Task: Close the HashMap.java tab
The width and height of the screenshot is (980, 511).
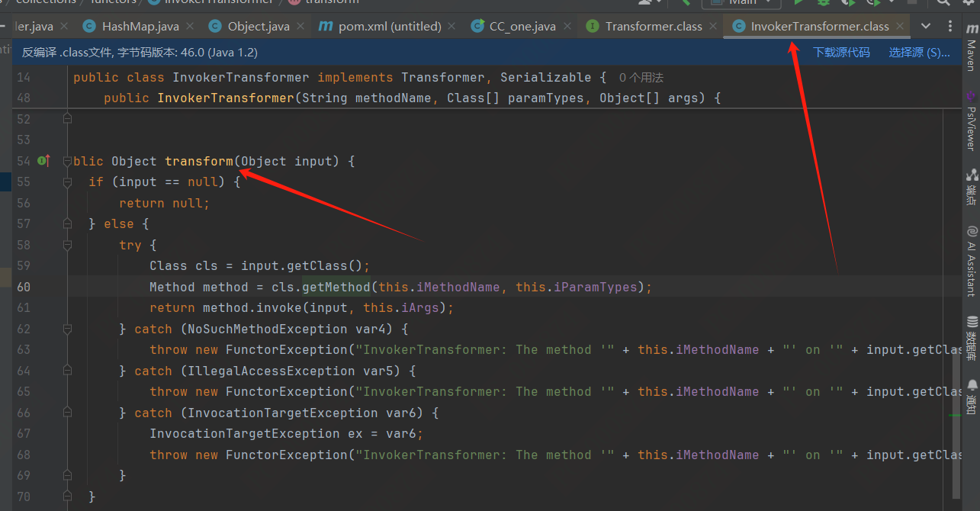Action: pos(191,26)
